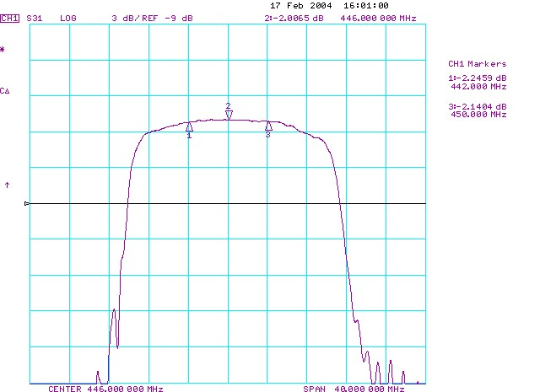This screenshot has height=392, width=540.
Task: Click the active marker value 2:-2.0065 dB
Action: tap(294, 19)
